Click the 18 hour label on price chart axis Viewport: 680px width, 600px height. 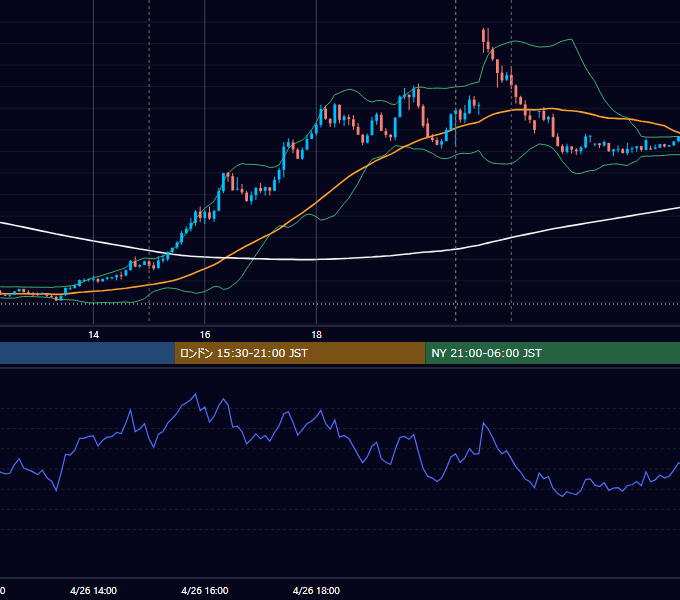(x=317, y=335)
